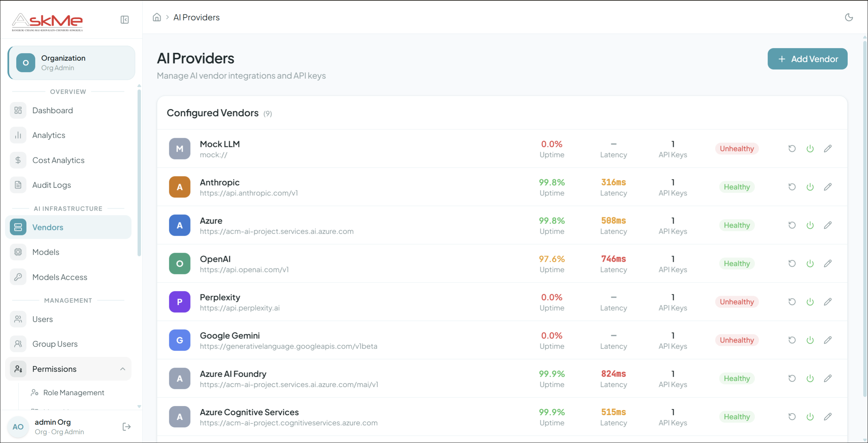Toggle dark mode moon icon
The image size is (868, 443).
849,17
